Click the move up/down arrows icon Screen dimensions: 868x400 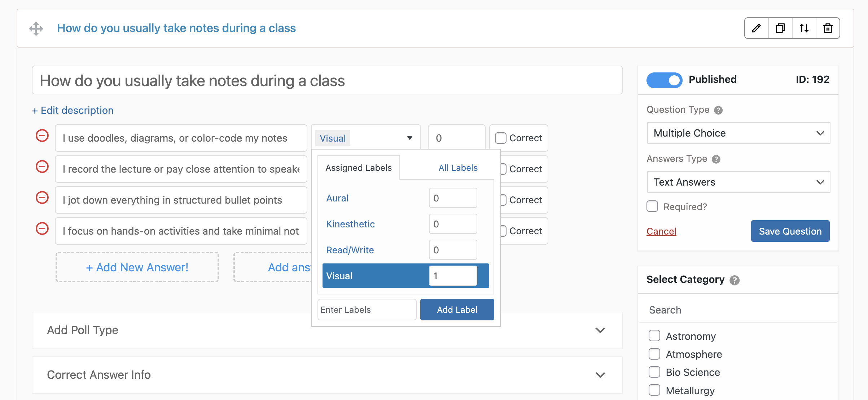(804, 28)
